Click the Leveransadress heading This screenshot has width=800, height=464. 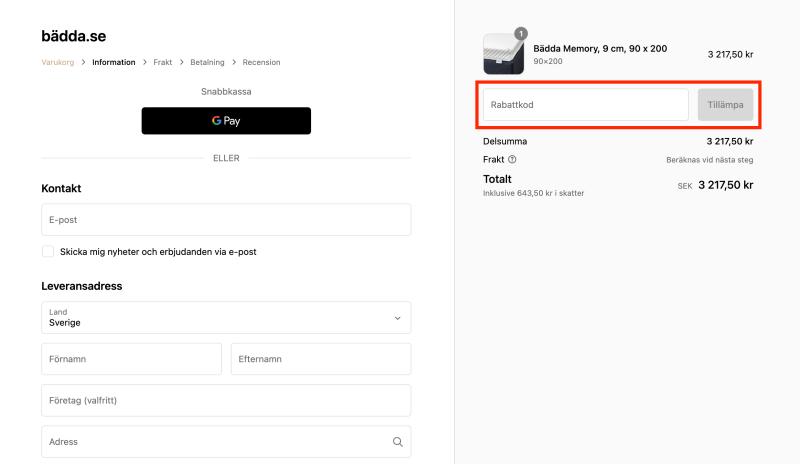(x=82, y=286)
